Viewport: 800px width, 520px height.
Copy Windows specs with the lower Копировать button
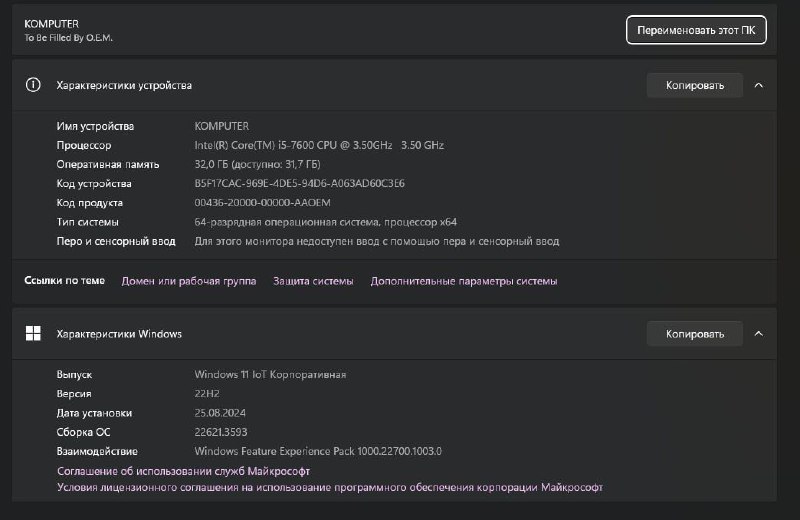coord(694,334)
